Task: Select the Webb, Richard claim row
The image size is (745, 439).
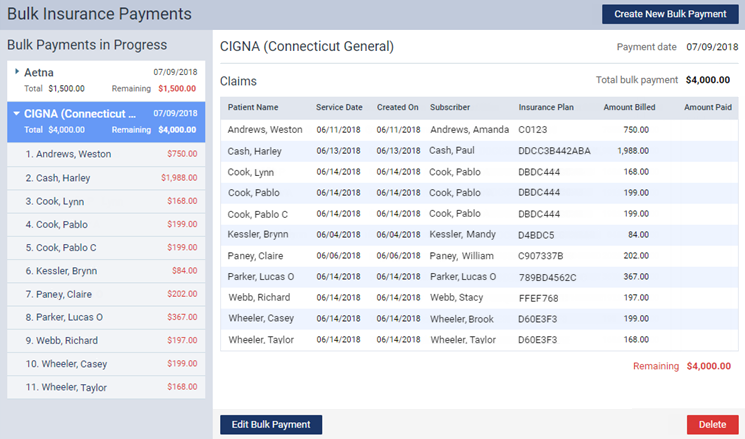Action: (479, 297)
